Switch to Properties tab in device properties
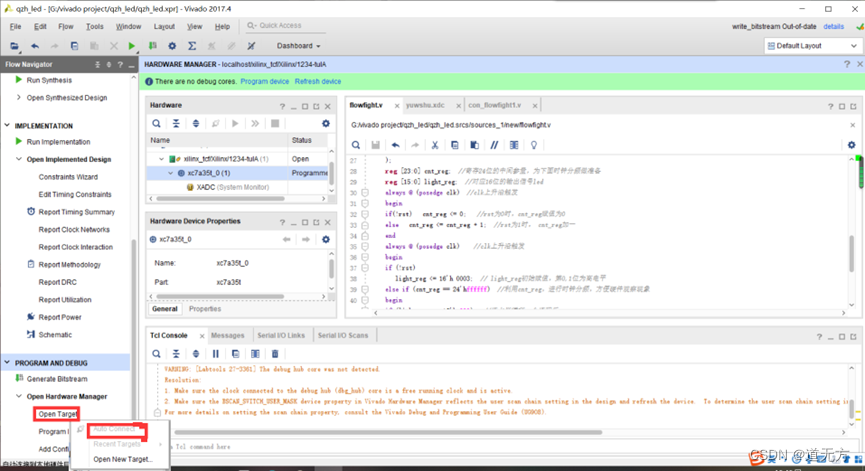Screen dimensions: 865x471 pos(205,309)
